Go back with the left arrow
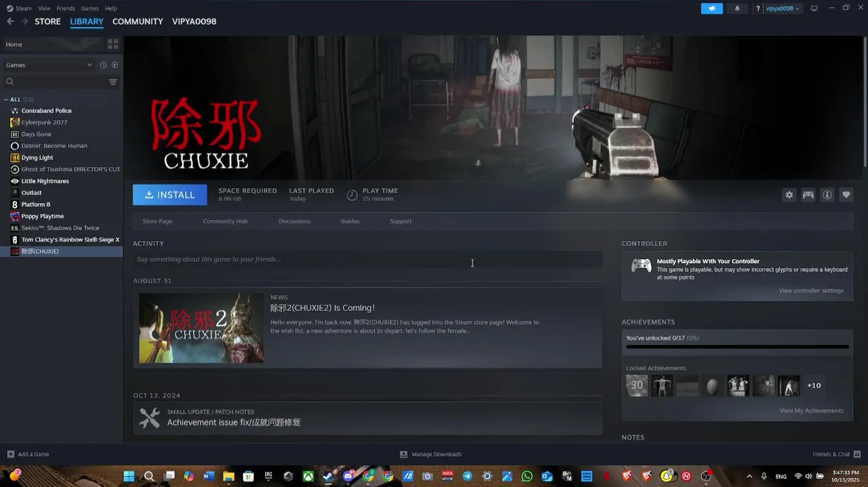 click(10, 21)
